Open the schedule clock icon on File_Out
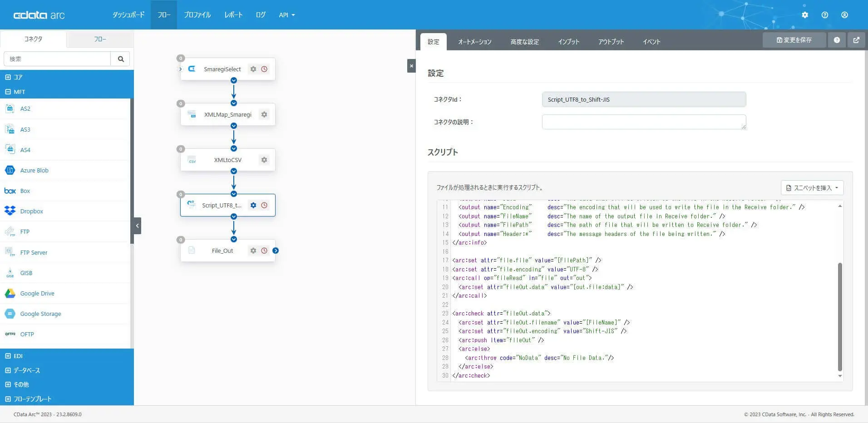The height and width of the screenshot is (423, 868). [x=264, y=250]
